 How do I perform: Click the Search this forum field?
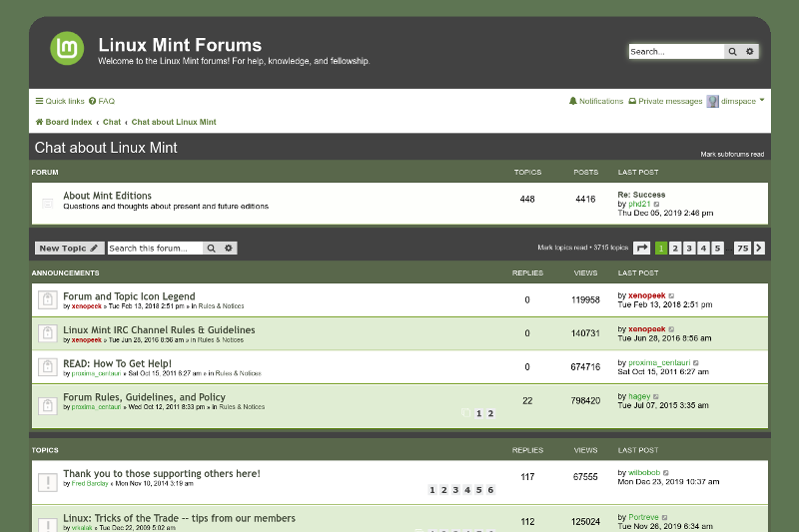(x=155, y=248)
